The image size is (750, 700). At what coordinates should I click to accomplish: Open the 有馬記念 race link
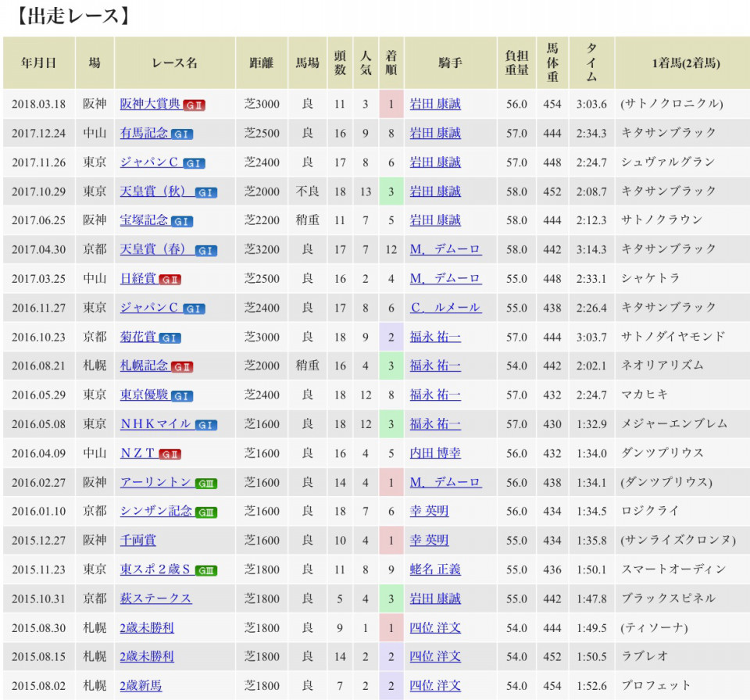tap(144, 133)
